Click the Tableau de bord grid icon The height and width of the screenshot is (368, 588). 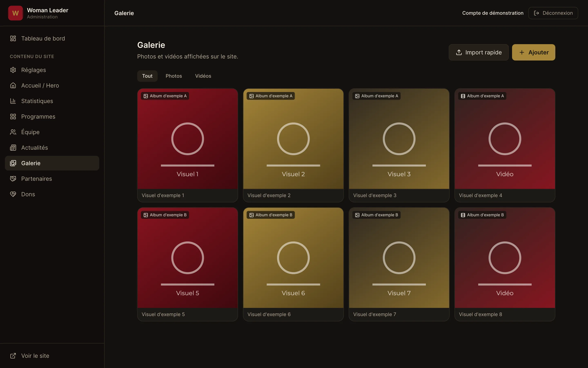(x=13, y=38)
